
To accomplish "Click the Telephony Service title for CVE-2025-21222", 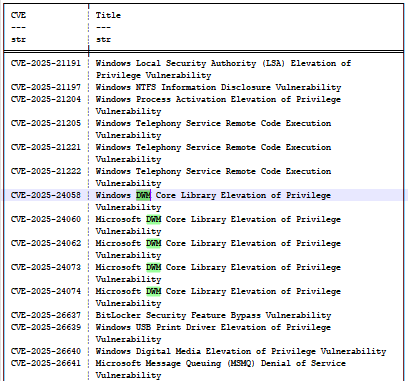I will (213, 177).
